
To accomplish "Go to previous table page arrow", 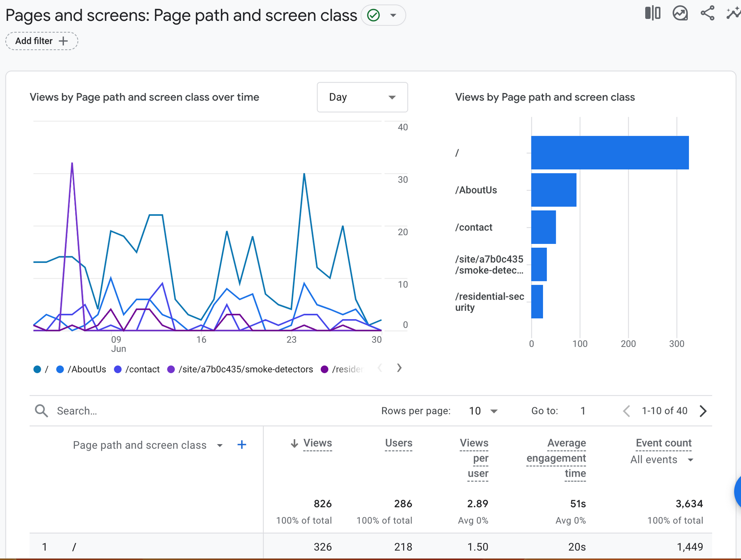I will pyautogui.click(x=626, y=411).
